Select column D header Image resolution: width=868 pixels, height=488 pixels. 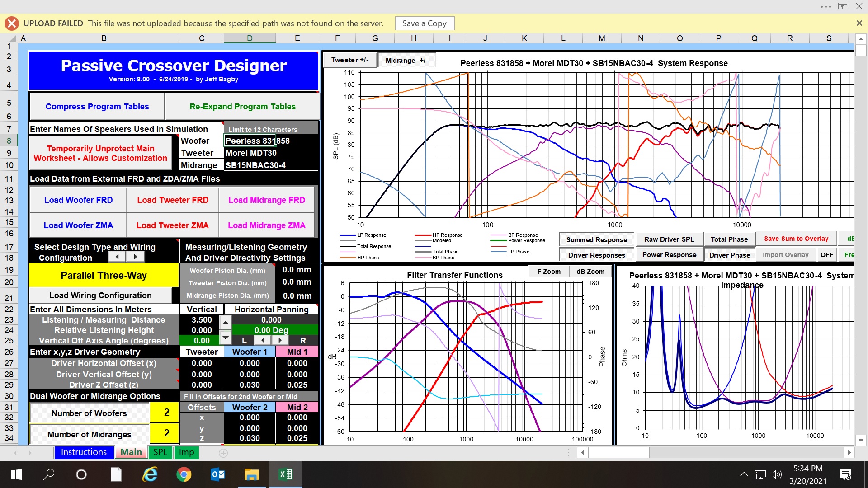click(x=250, y=39)
